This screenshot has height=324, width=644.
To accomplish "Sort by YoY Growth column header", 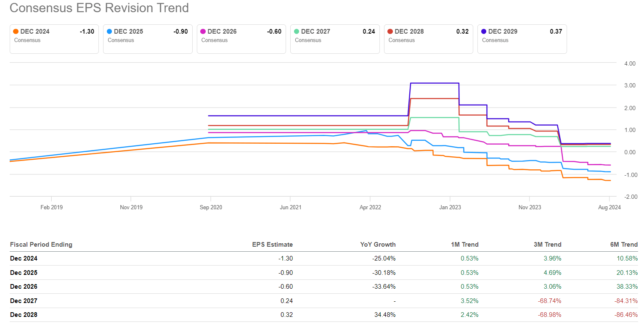I will [x=379, y=245].
